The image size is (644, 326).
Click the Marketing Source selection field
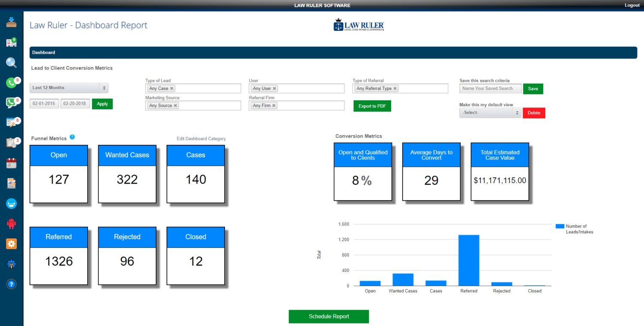pos(193,106)
